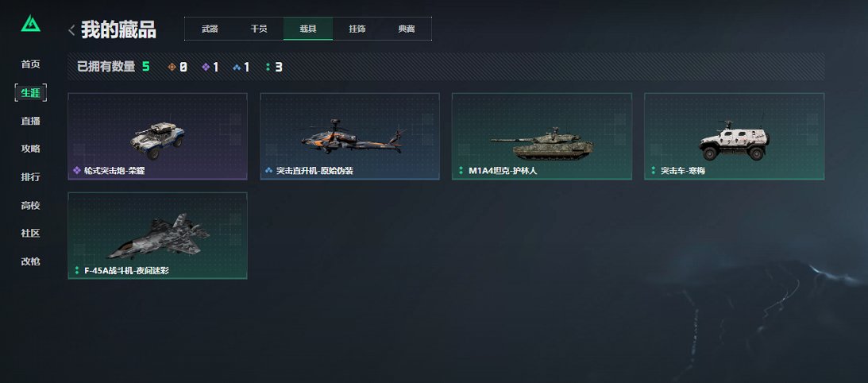This screenshot has width=868, height=383.
Task: Click purple rarity icon on 轮式突击炮 card
Action: (77, 170)
